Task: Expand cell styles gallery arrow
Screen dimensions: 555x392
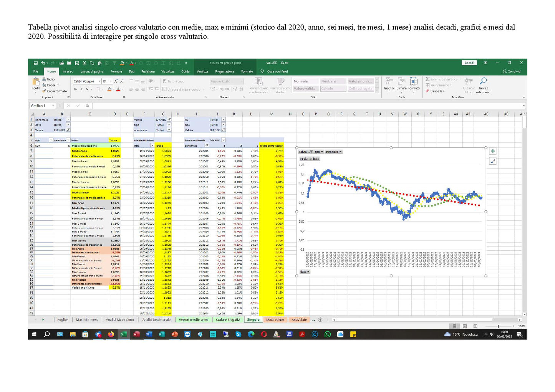Action: 377,90
